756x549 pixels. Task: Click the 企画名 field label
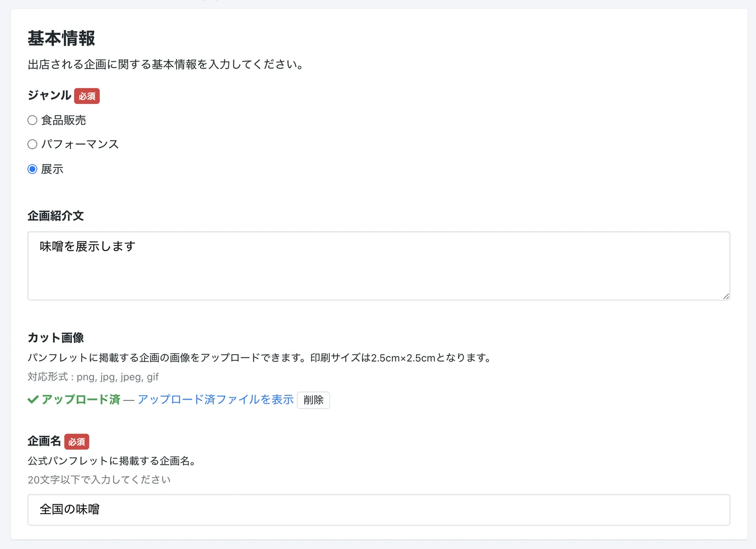(44, 441)
